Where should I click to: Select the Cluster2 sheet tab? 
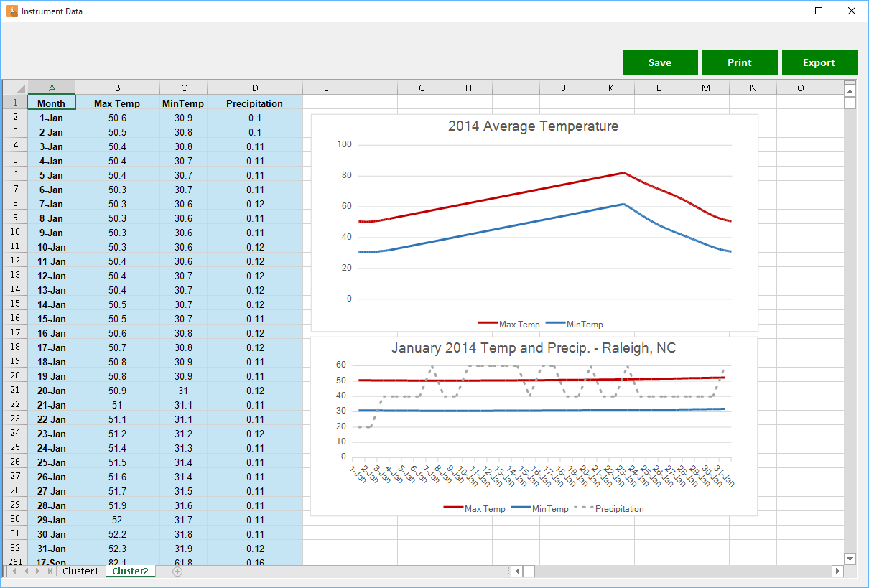pos(130,571)
